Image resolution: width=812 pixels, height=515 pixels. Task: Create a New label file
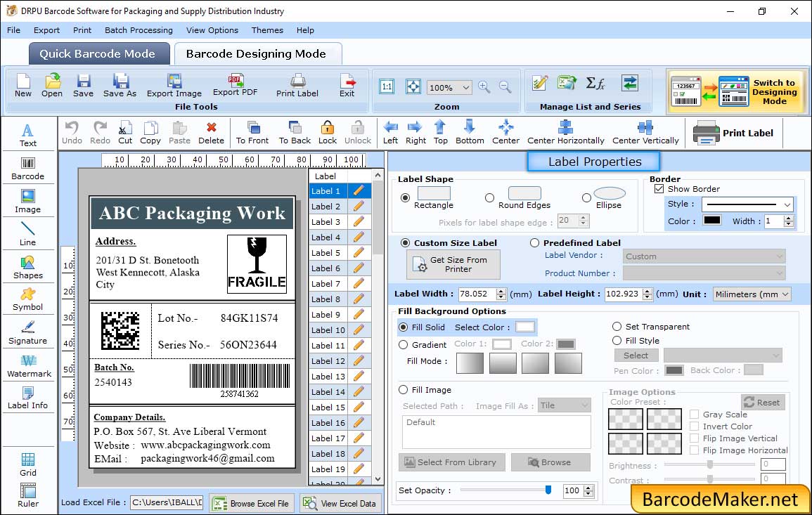22,86
